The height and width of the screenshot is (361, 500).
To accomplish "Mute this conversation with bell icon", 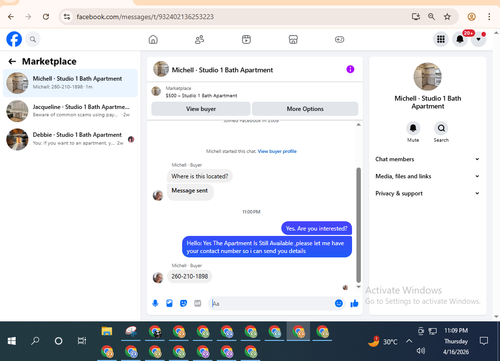I will coord(413,128).
